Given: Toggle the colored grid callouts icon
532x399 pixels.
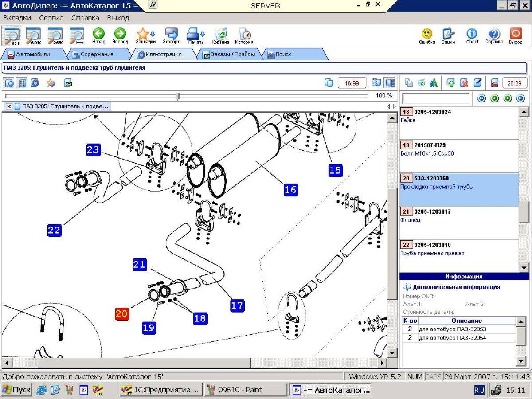Looking at the screenshot, I should 22,83.
